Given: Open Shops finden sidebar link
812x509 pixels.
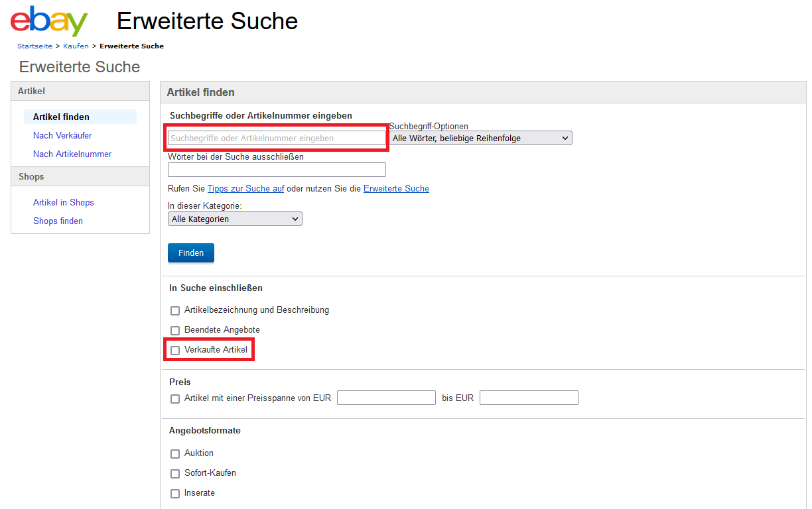Looking at the screenshot, I should pyautogui.click(x=58, y=221).
